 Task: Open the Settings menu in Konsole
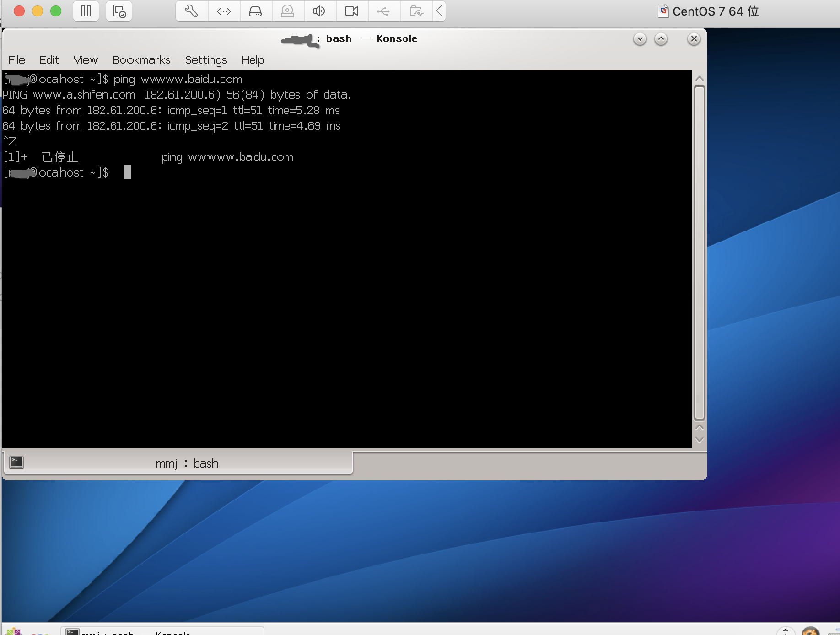[x=206, y=60]
